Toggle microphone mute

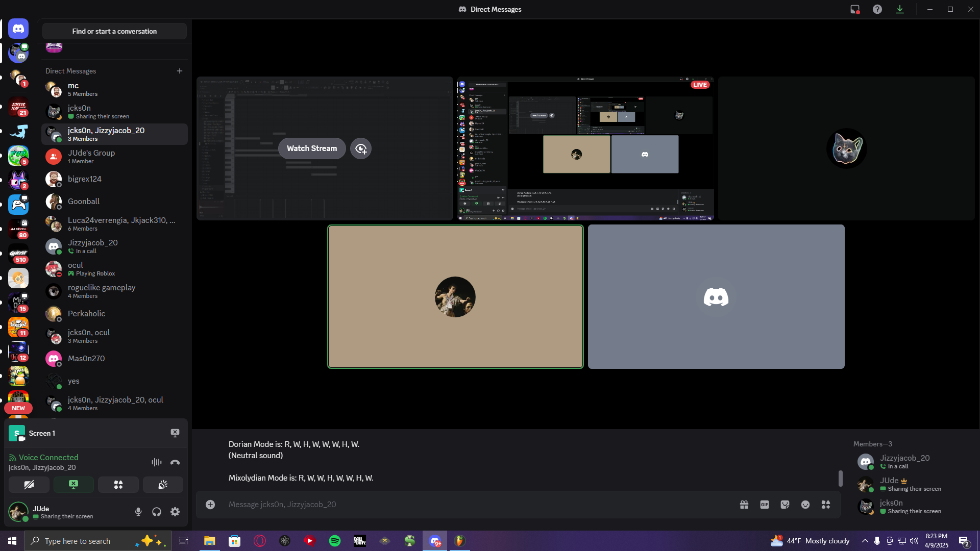[x=138, y=512]
